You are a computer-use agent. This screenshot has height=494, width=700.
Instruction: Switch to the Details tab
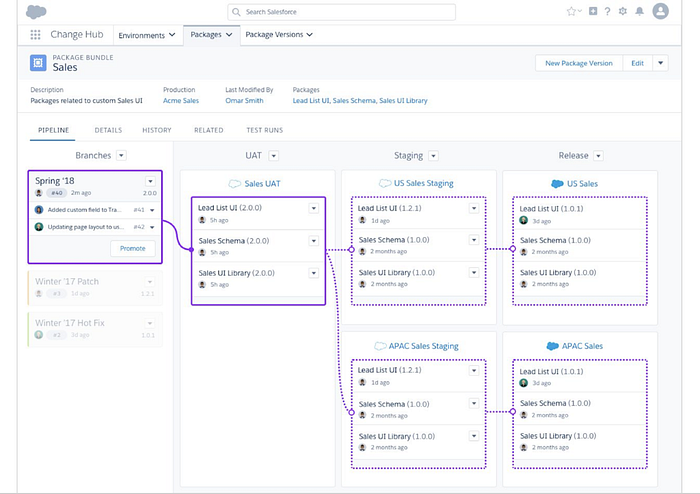[108, 130]
